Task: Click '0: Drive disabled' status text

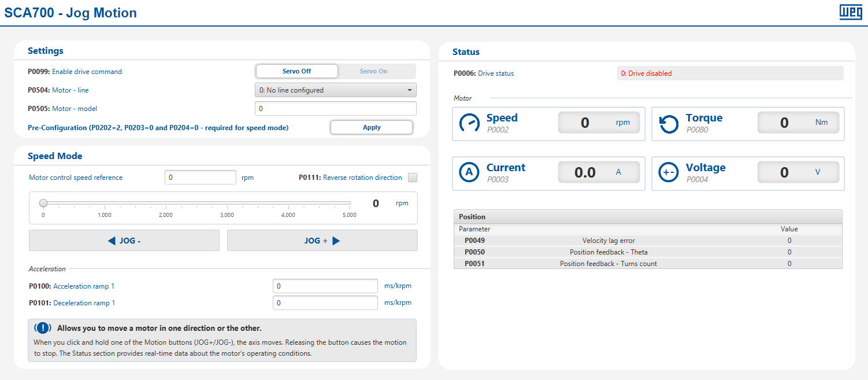Action: 646,73
